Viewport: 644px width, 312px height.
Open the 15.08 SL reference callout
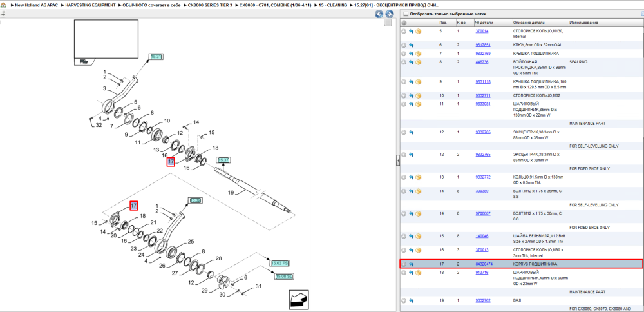pyautogui.click(x=283, y=277)
